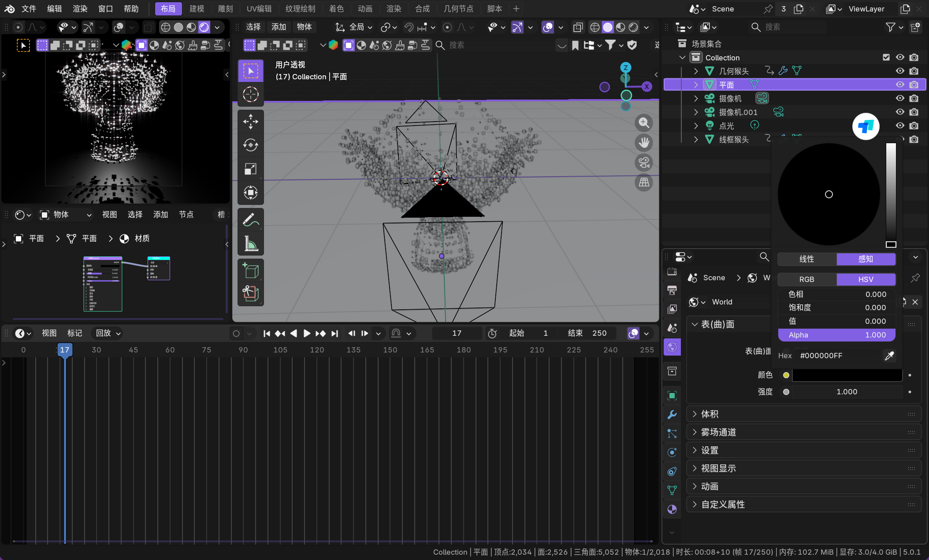Switch color picker to RGB mode
This screenshot has height=560, width=929.
click(x=806, y=279)
